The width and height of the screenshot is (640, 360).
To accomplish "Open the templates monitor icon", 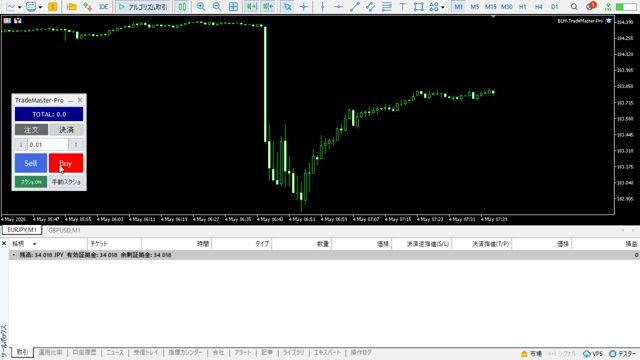I will [x=31, y=7].
